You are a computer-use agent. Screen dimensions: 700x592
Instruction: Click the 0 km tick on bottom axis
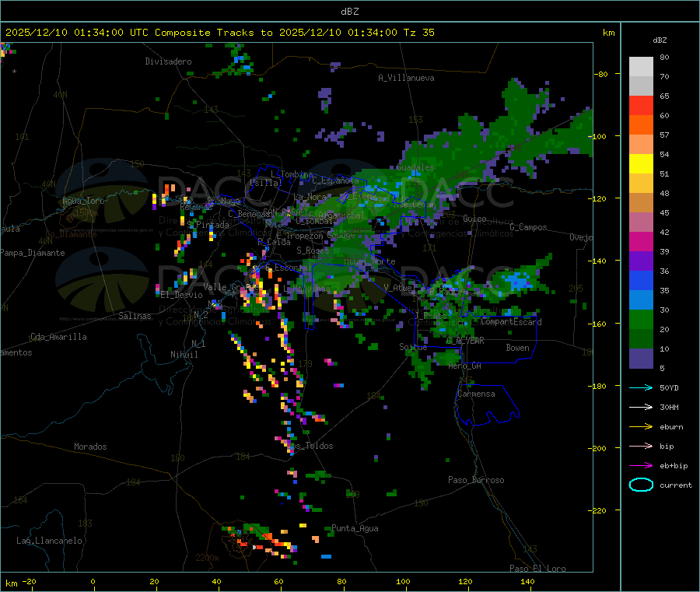click(93, 581)
